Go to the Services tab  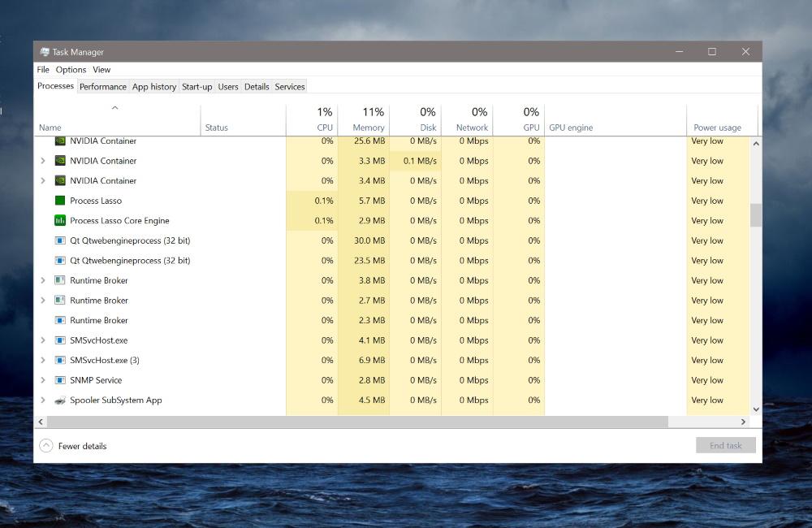coord(290,87)
